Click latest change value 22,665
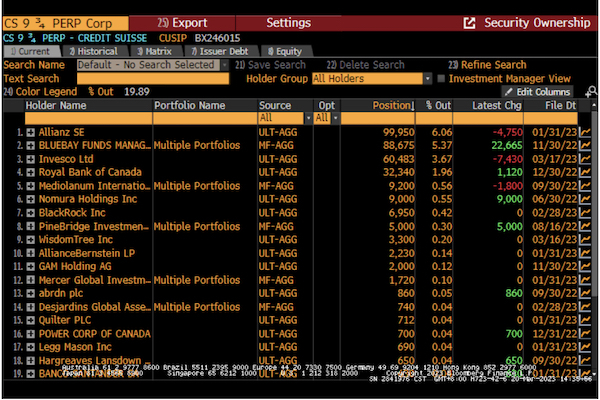 (507, 146)
